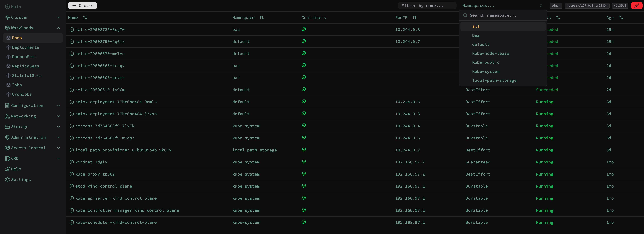
Task: Click info icon for hello-29508785-8cg7w
Action: (x=72, y=30)
